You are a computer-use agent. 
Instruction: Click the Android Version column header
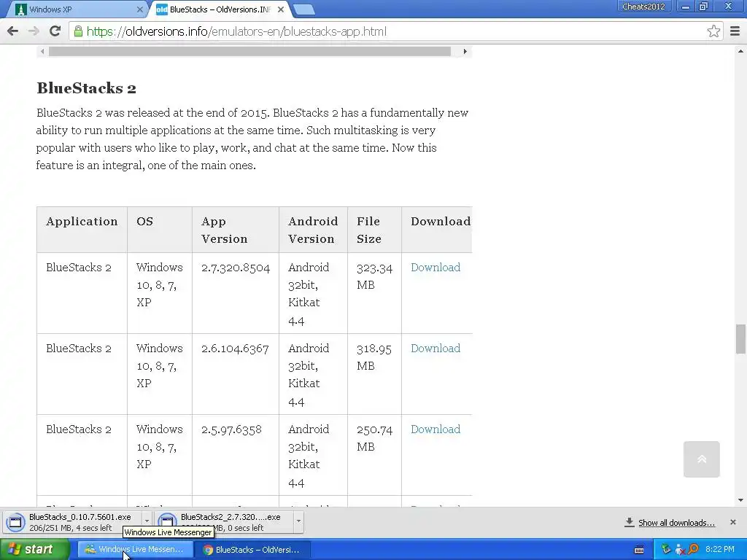(313, 230)
